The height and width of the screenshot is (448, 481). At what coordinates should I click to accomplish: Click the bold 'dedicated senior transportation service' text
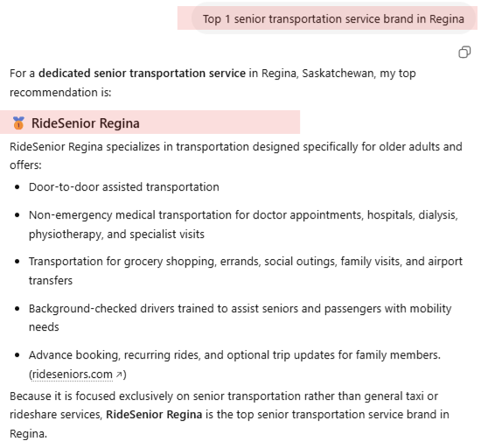click(142, 73)
